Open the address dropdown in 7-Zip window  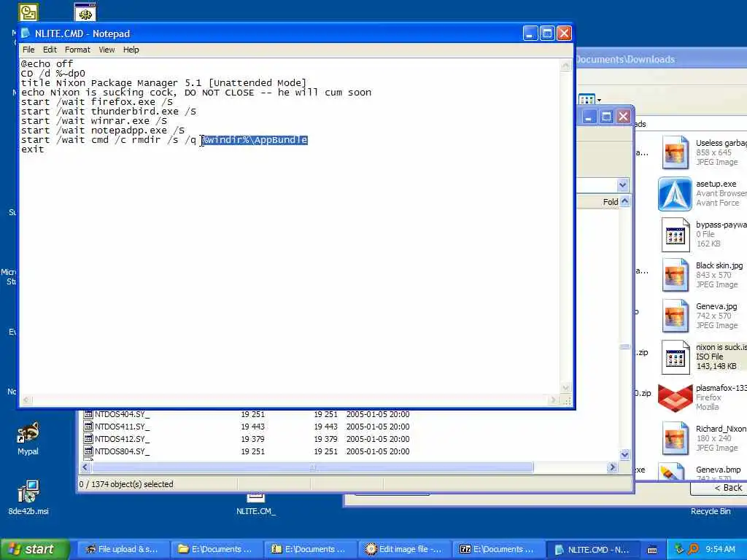[x=623, y=184]
